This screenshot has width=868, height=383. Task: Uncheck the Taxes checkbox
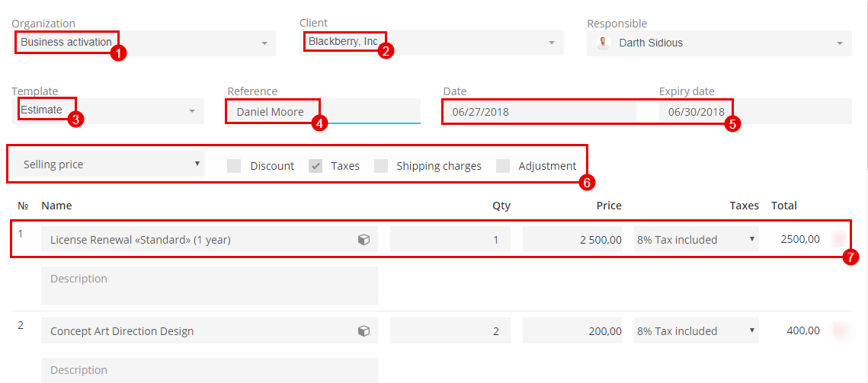[x=315, y=165]
